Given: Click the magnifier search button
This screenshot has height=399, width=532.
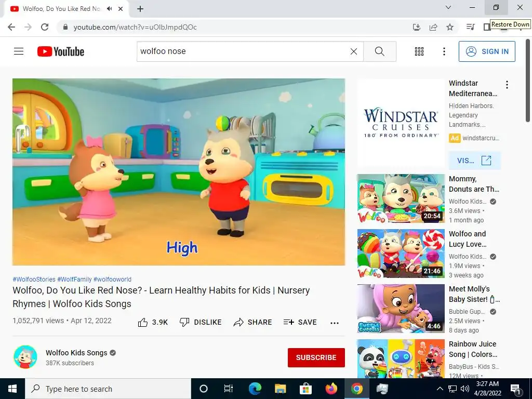Looking at the screenshot, I should click(380, 51).
